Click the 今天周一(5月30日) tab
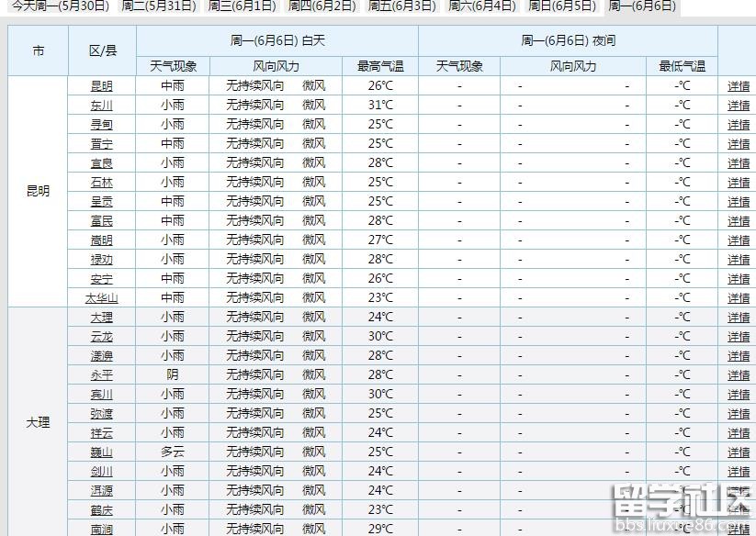This screenshot has height=536, width=756. click(60, 6)
